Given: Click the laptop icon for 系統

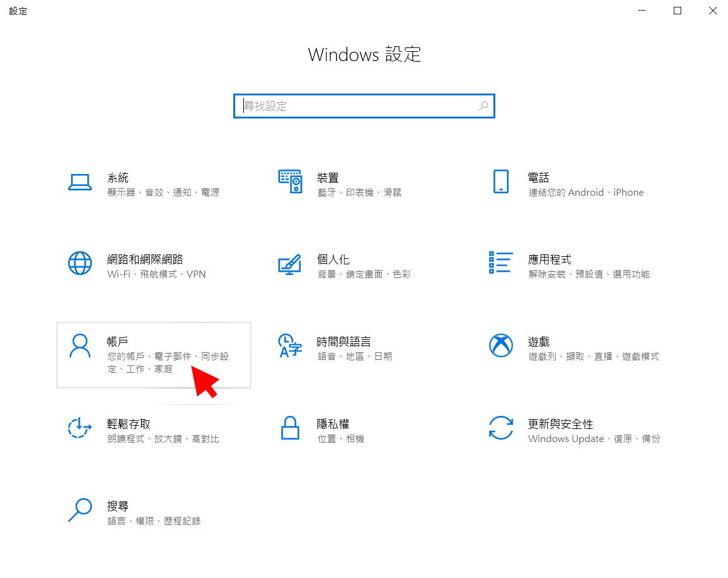Looking at the screenshot, I should [80, 182].
